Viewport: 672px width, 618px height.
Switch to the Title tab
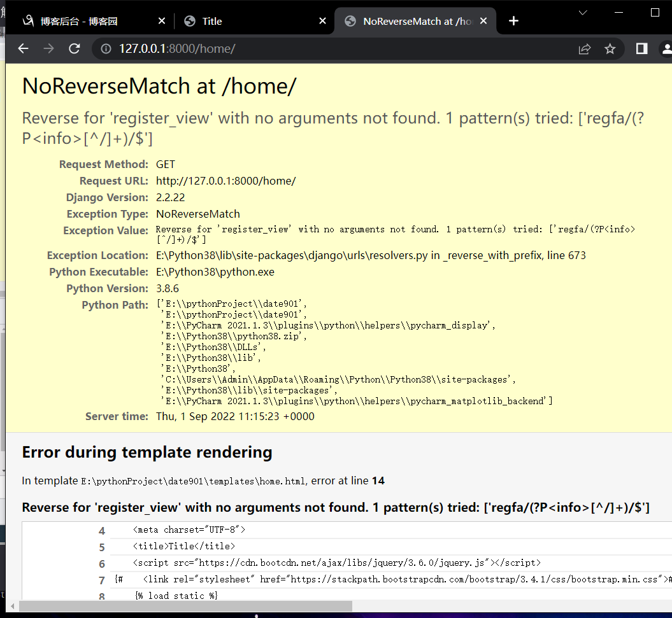[x=254, y=21]
